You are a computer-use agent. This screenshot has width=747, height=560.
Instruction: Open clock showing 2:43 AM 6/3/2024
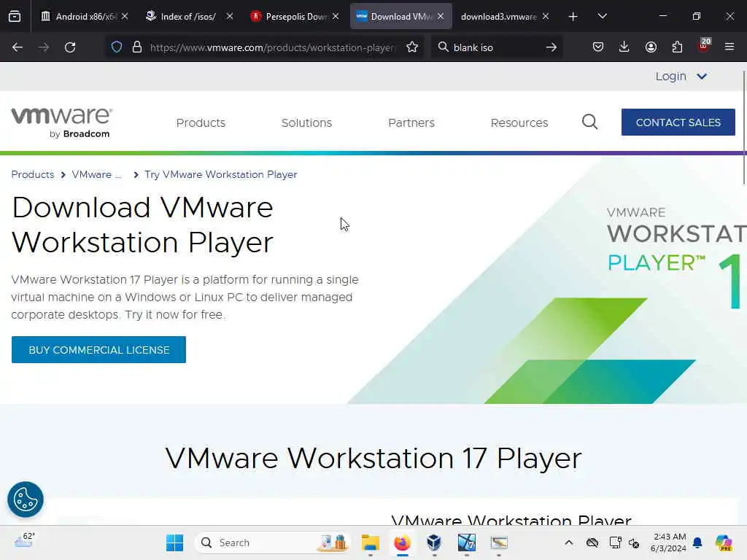(669, 542)
